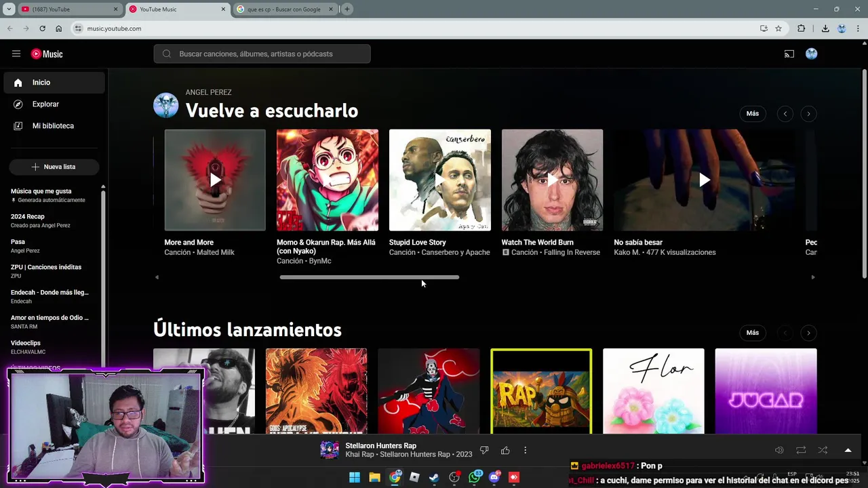868x488 pixels.
Task: Open the account avatar menu
Action: pyautogui.click(x=812, y=54)
